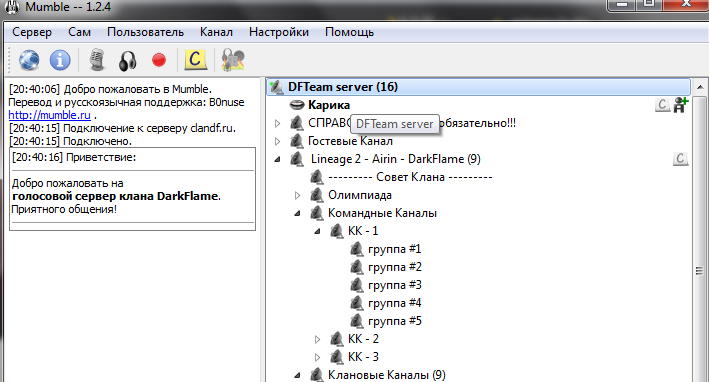The width and height of the screenshot is (709, 382).
Task: Select channel группа #5
Action: pos(394,321)
